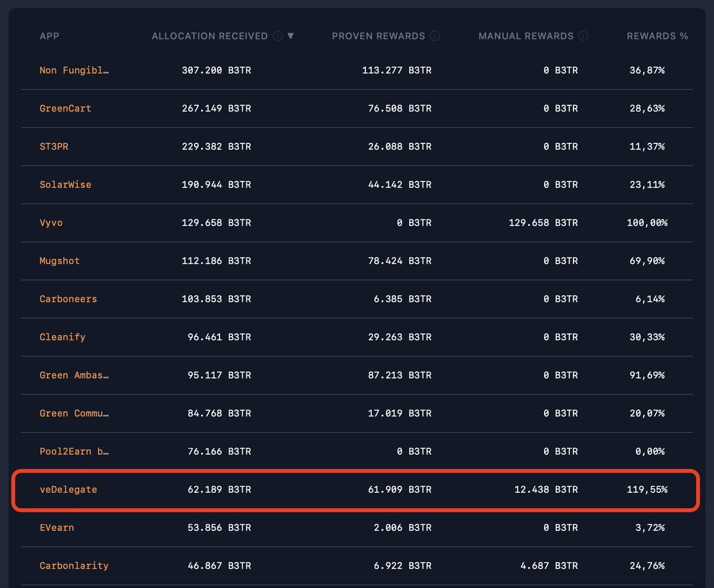This screenshot has width=714, height=588.
Task: Select allocation value 46.867 B3TR
Action: [x=220, y=565]
